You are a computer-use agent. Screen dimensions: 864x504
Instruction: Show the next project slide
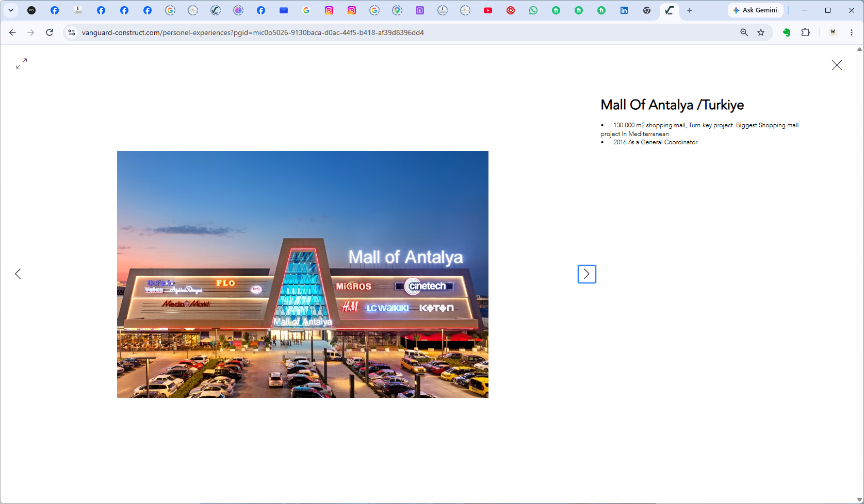[587, 274]
